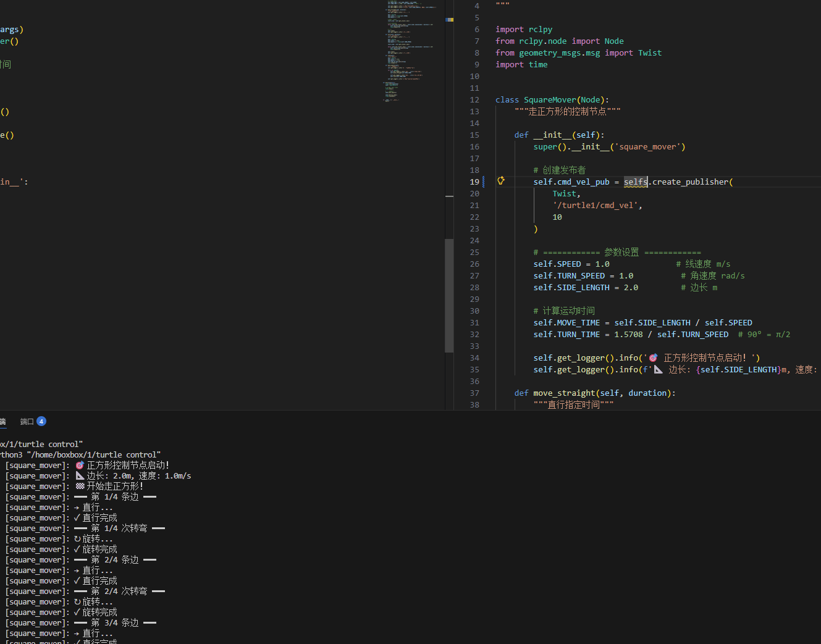Place cursor on 'import rclpy' line
This screenshot has height=644, width=821.
524,30
